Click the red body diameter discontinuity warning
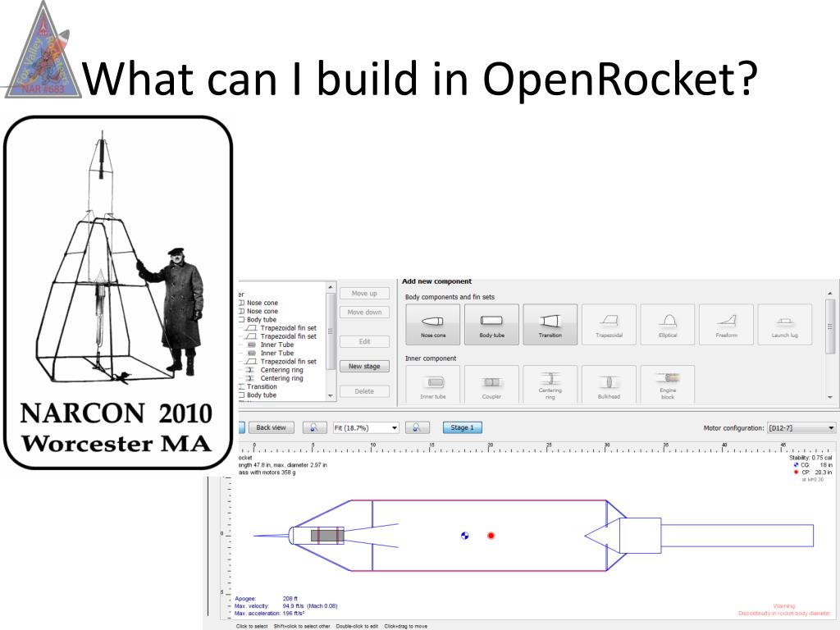The width and height of the screenshot is (840, 630). [x=784, y=609]
